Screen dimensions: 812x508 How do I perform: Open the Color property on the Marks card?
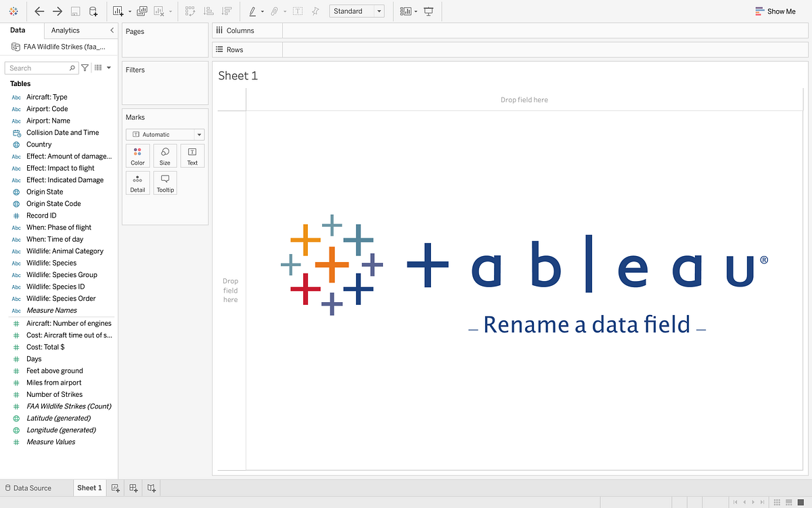point(137,156)
